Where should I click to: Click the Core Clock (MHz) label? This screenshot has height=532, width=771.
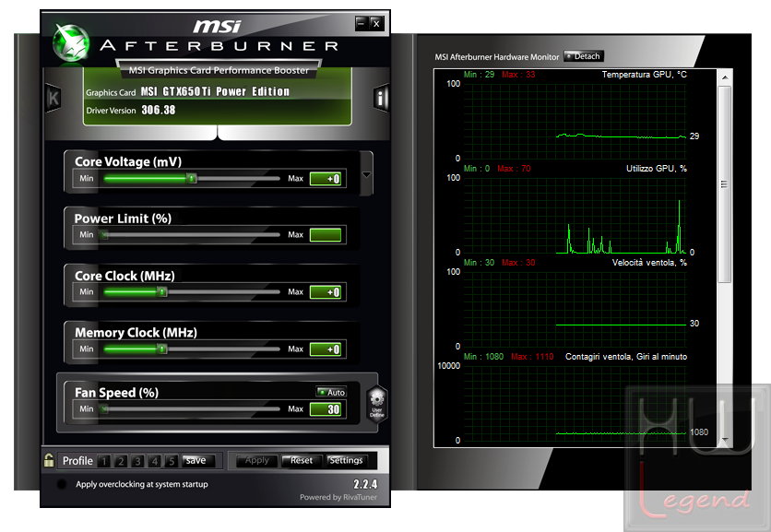tap(125, 276)
